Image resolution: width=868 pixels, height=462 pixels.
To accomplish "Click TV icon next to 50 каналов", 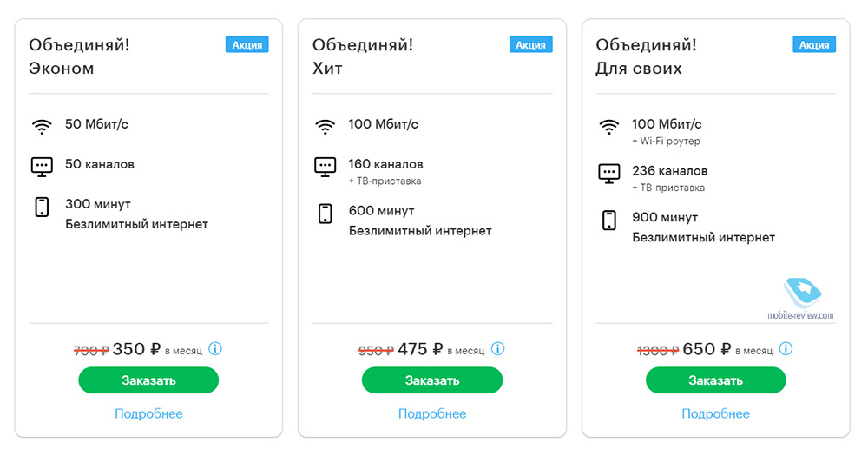I will pyautogui.click(x=42, y=166).
